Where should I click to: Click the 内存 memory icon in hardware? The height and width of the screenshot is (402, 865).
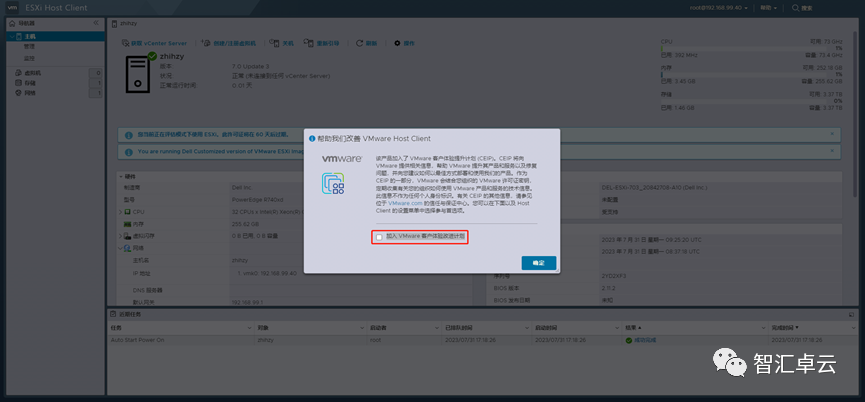(127, 224)
